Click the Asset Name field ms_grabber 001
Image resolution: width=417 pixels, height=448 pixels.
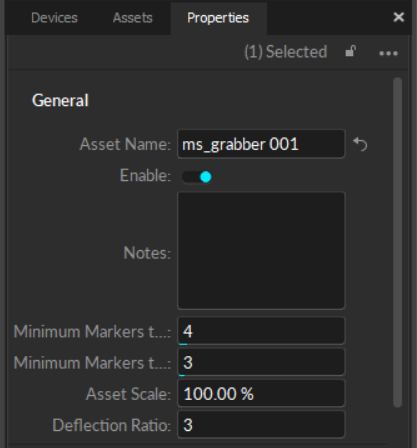click(x=261, y=144)
